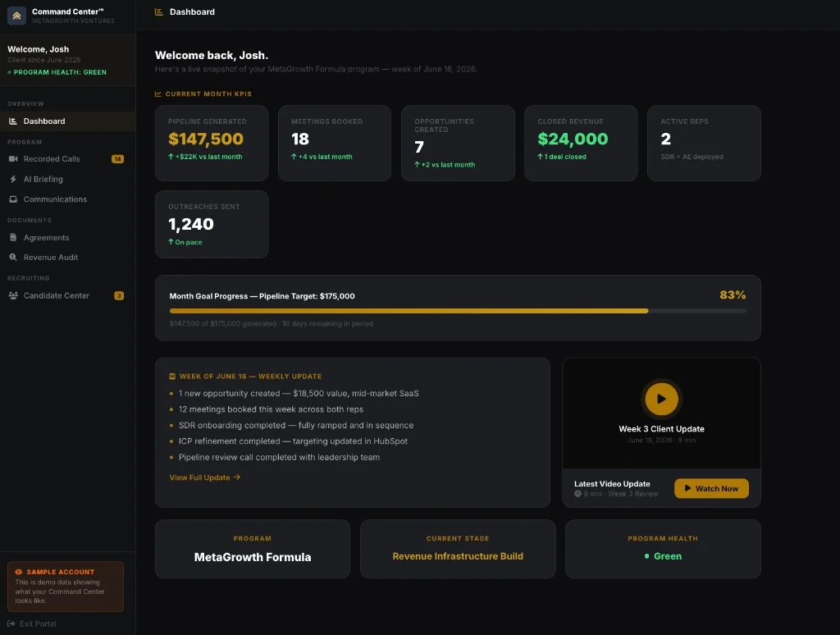
Task: Click the Pipeline Generated $147,500 card
Action: click(212, 143)
